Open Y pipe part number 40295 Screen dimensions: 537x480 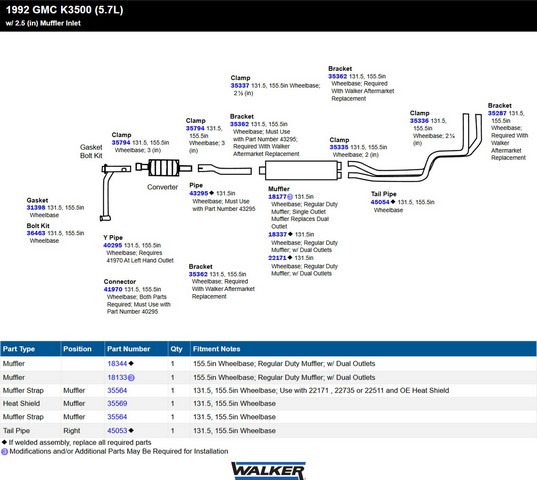(113, 245)
